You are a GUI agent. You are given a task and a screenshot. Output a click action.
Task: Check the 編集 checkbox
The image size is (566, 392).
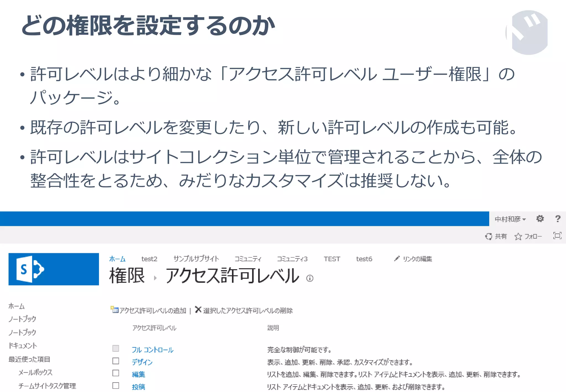click(116, 373)
